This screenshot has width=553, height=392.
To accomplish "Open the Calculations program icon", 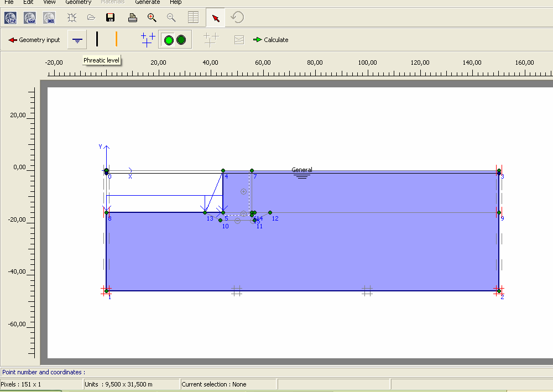I will coord(11,18).
